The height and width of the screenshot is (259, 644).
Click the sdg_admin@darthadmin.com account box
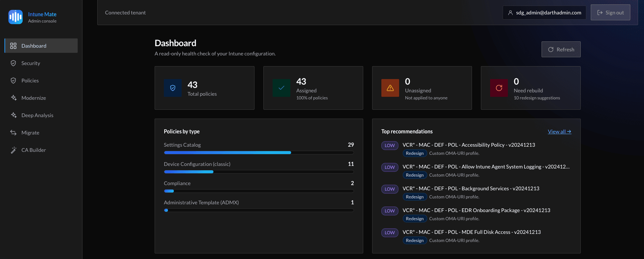pos(544,13)
